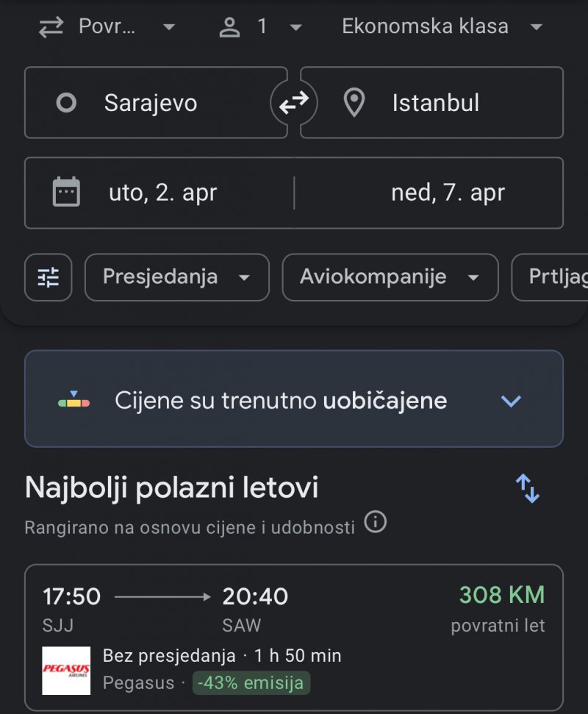Image resolution: width=588 pixels, height=714 pixels.
Task: Click the swap origin and destination icon
Action: tap(293, 102)
